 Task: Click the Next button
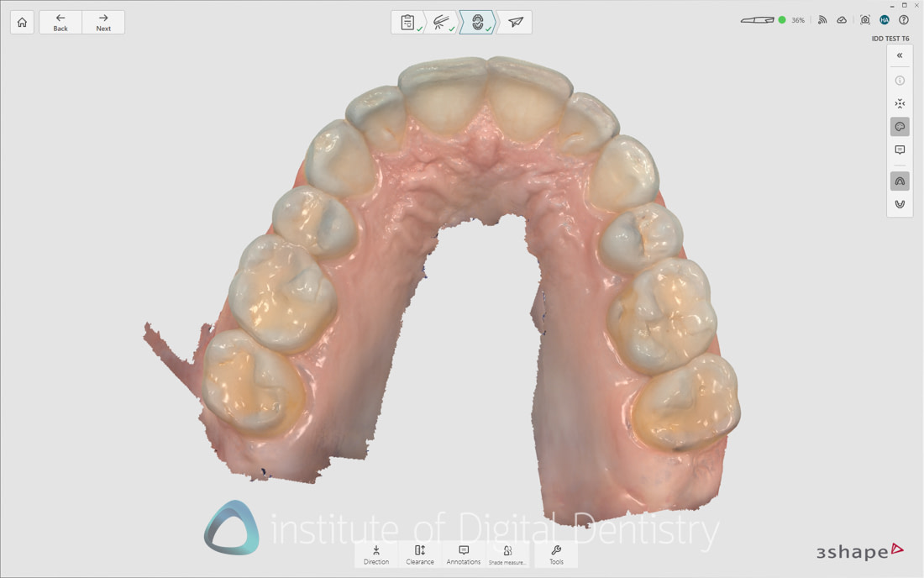[x=103, y=22]
